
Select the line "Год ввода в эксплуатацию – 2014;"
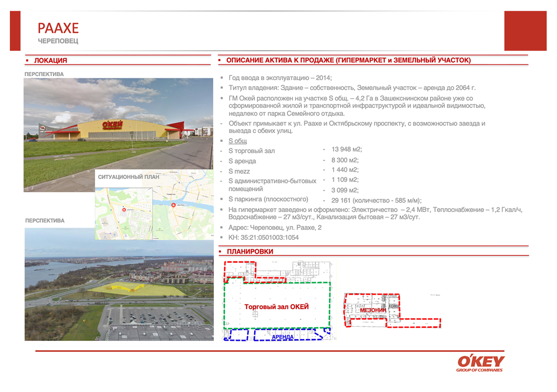280,78
